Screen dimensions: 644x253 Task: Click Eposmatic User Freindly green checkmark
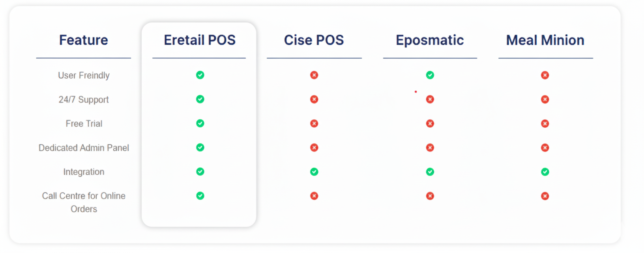point(430,75)
